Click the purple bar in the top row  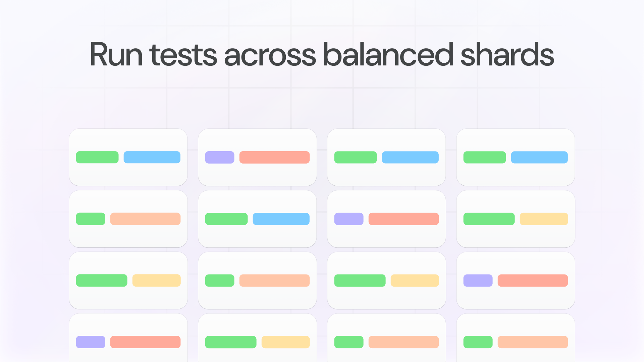click(x=220, y=157)
